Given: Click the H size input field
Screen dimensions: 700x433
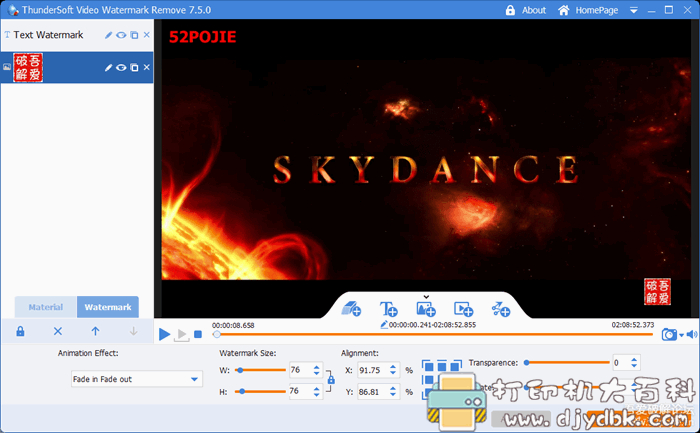Looking at the screenshot, I should (x=300, y=391).
